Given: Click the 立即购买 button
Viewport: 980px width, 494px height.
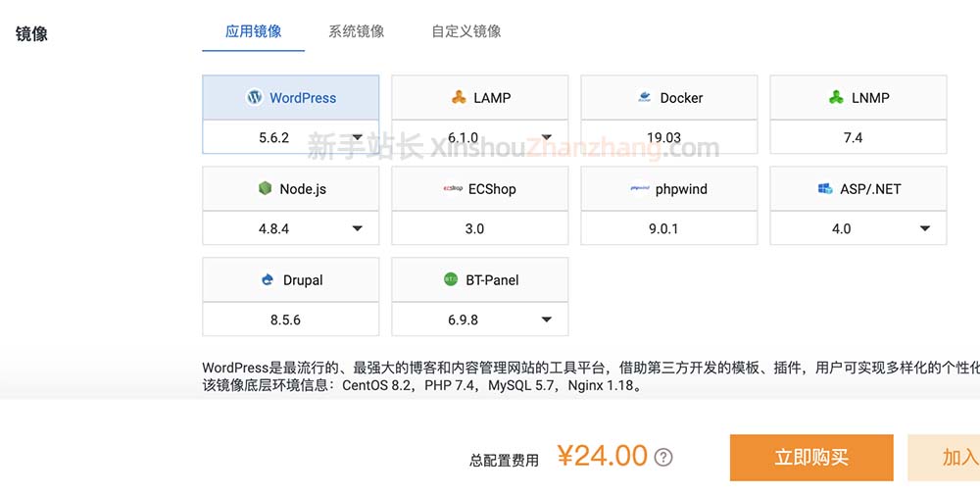Looking at the screenshot, I should click(811, 458).
